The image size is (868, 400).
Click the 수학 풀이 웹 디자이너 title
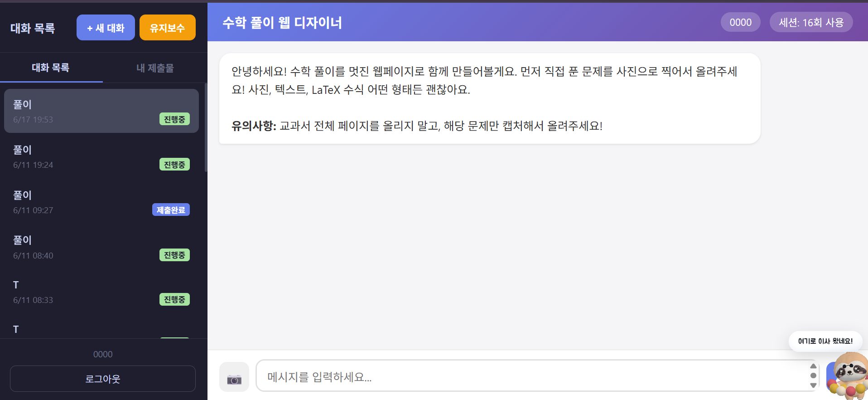click(x=282, y=23)
